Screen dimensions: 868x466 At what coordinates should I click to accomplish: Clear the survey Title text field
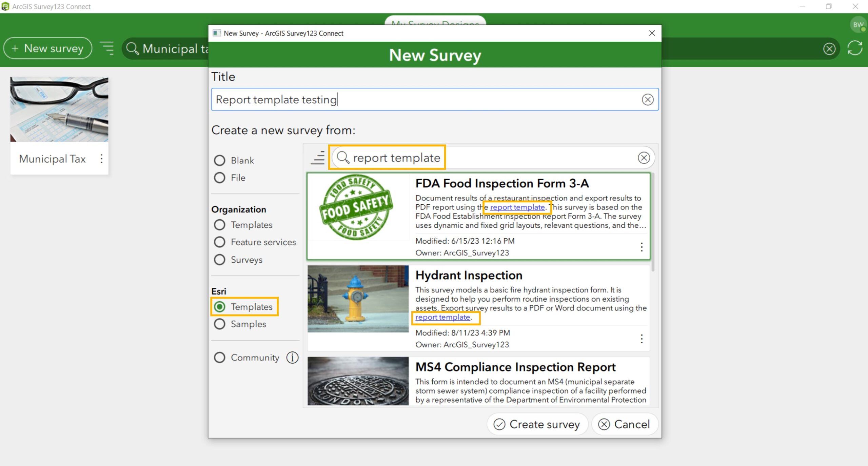[x=647, y=100]
